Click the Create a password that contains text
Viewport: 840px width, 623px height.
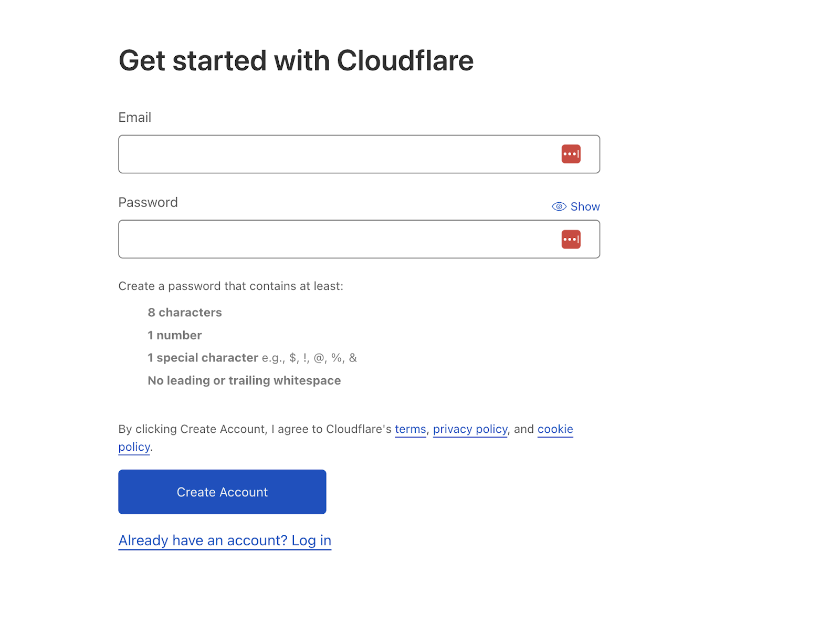coord(230,286)
